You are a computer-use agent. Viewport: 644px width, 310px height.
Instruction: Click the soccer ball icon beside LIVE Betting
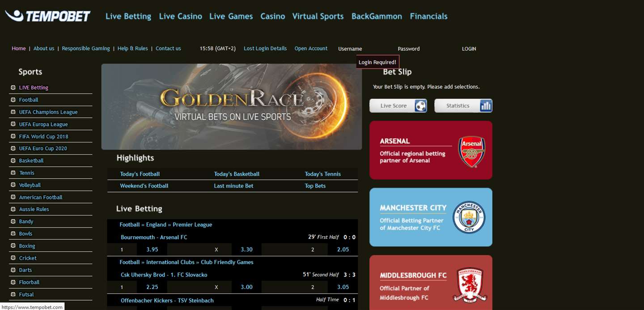pyautogui.click(x=13, y=88)
